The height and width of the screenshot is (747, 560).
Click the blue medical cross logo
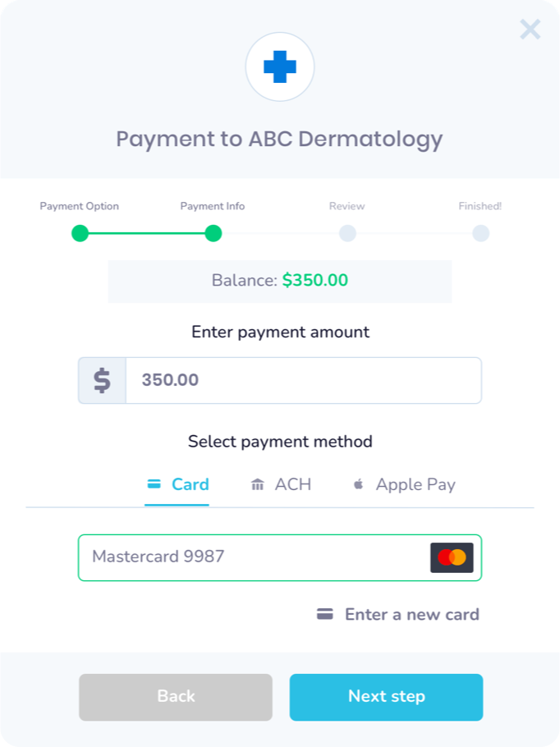pyautogui.click(x=280, y=66)
